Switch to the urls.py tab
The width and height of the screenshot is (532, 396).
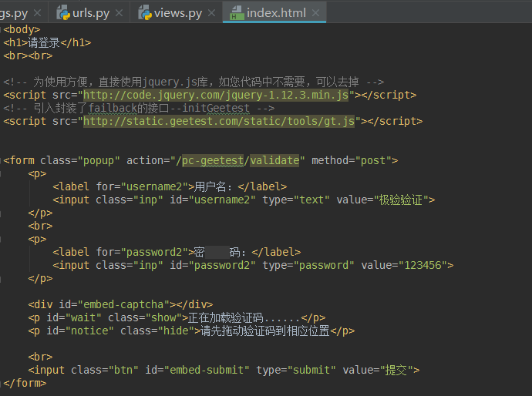click(90, 13)
